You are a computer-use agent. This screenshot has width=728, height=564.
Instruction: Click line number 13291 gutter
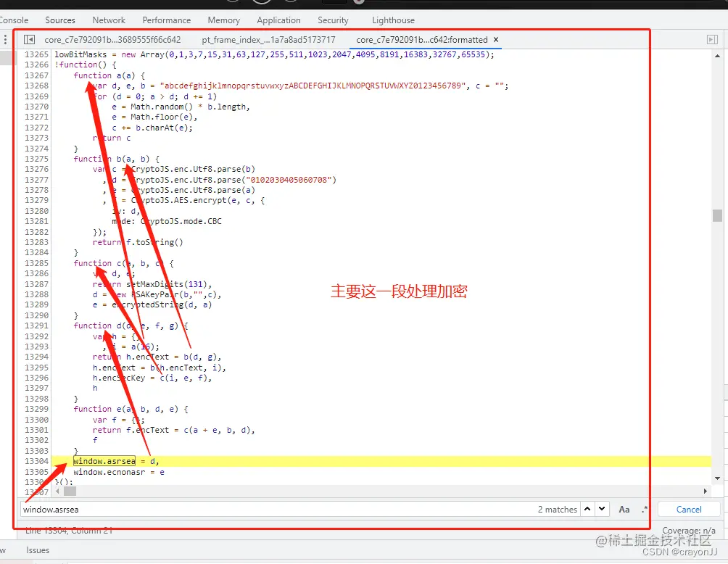(36, 325)
